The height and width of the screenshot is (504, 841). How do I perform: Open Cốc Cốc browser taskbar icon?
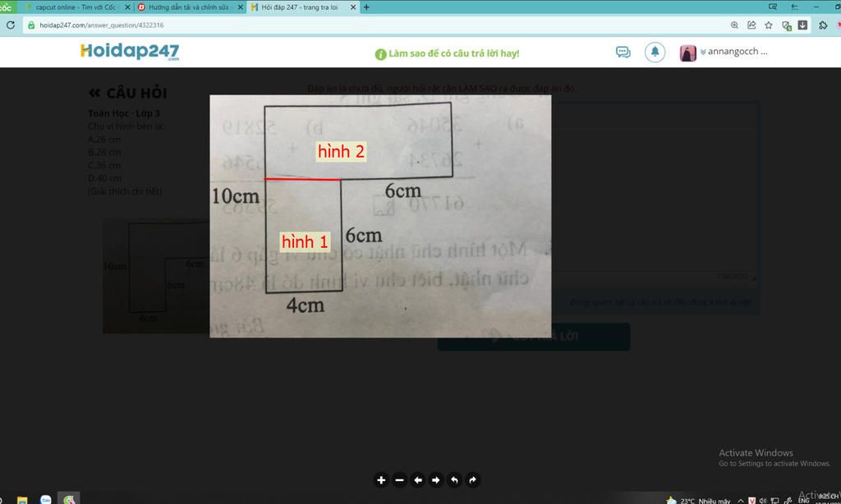point(69,498)
